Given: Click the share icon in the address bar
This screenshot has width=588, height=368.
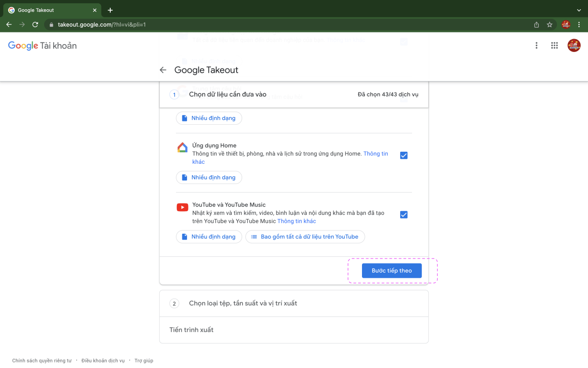Looking at the screenshot, I should tap(537, 25).
